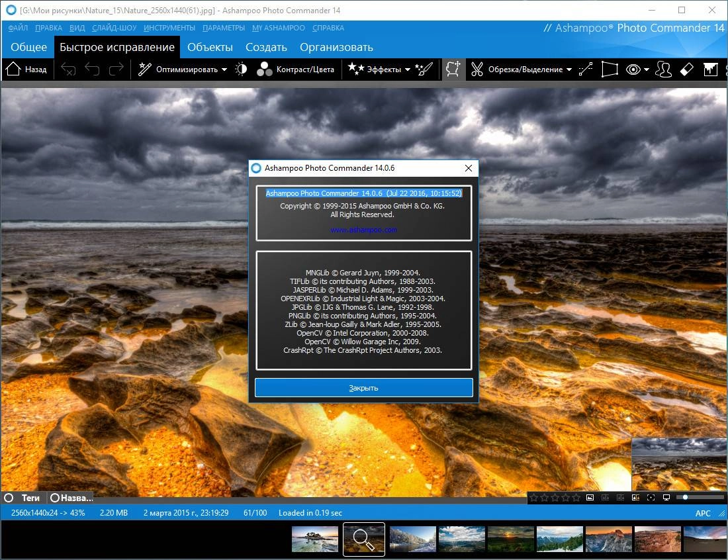Screen dimensions: 728x560
Task: Click the 2.20 MB file size text
Action: pyautogui.click(x=114, y=513)
